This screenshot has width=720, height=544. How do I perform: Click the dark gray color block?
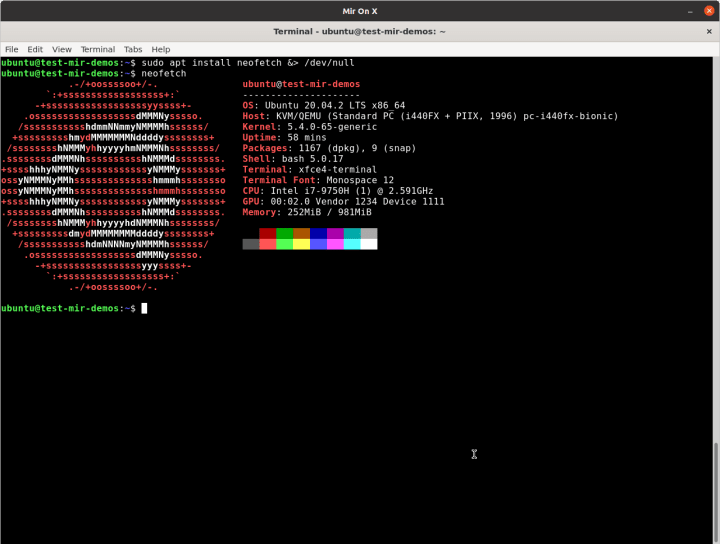coord(251,244)
